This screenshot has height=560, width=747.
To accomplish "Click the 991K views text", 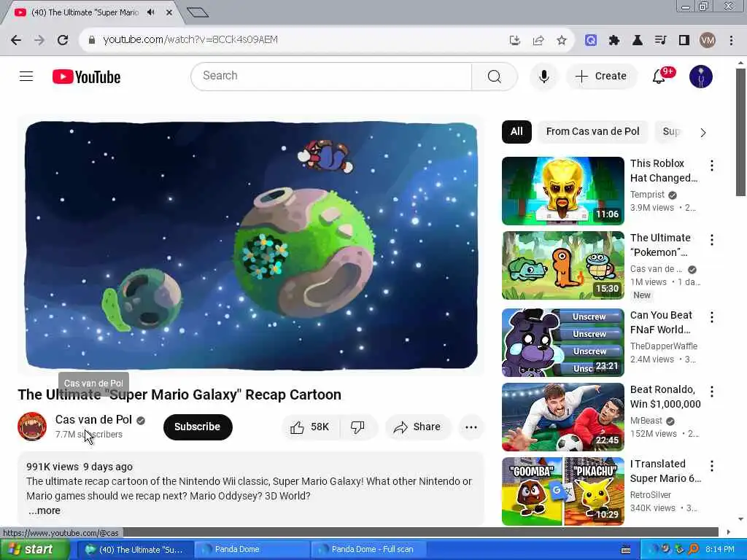I will [53, 467].
